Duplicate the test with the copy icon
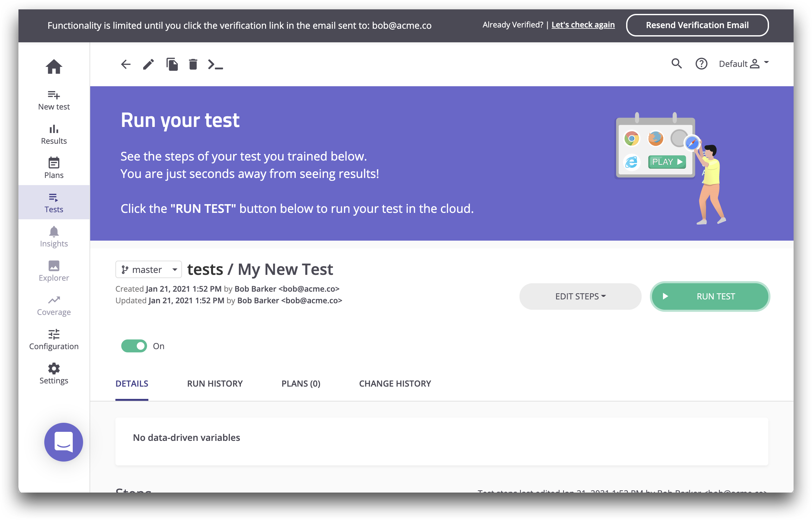812x520 pixels. tap(172, 64)
